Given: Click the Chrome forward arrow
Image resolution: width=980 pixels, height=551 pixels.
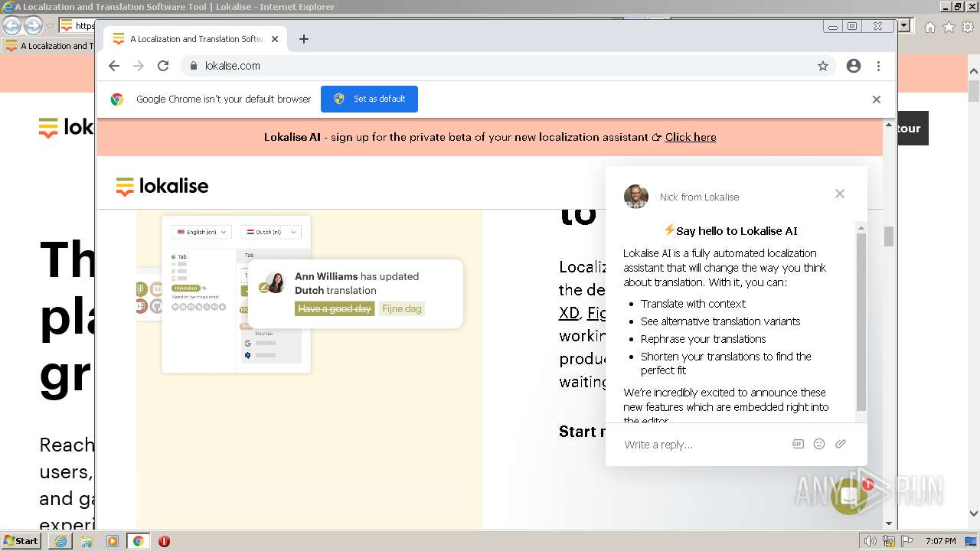Looking at the screenshot, I should 139,66.
